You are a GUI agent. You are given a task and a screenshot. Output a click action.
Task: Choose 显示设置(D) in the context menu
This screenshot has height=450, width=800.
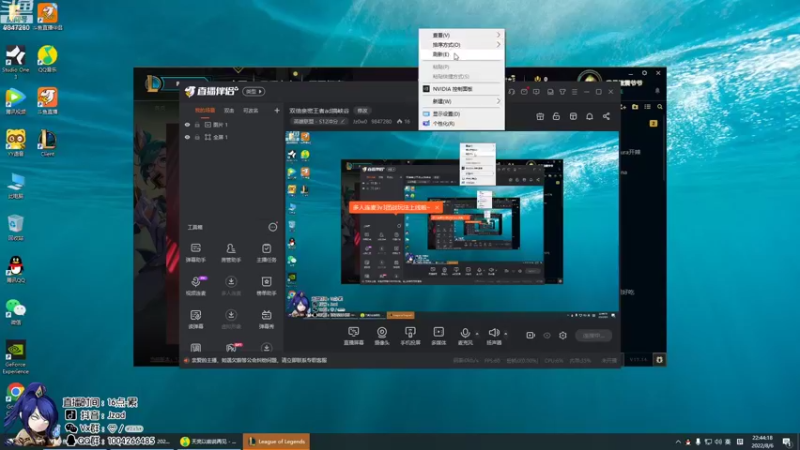click(x=462, y=114)
